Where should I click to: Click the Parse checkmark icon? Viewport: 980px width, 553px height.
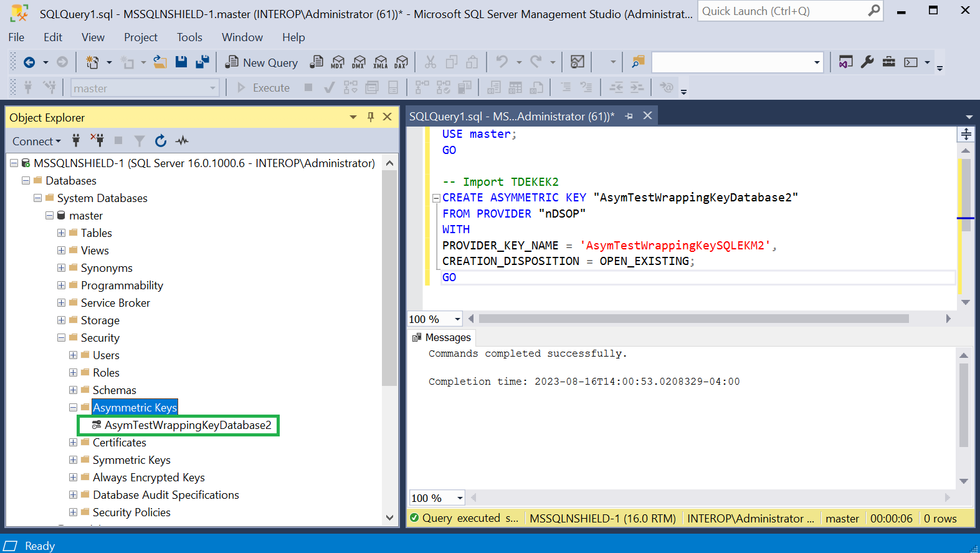[x=330, y=87]
